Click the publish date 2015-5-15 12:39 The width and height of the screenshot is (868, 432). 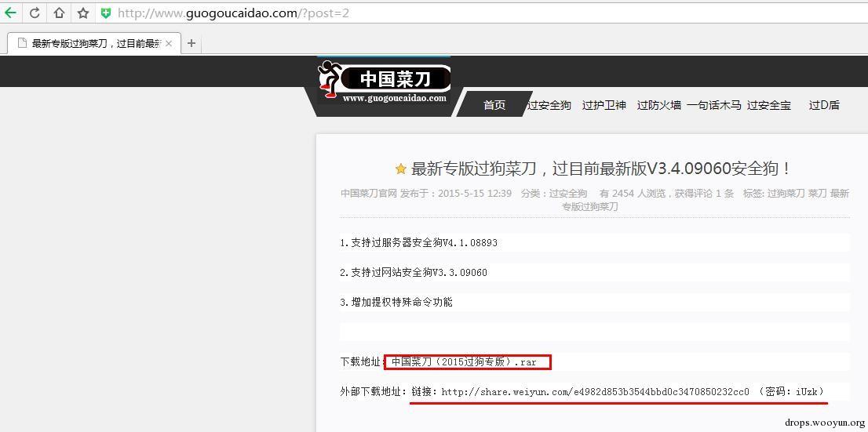tap(474, 194)
